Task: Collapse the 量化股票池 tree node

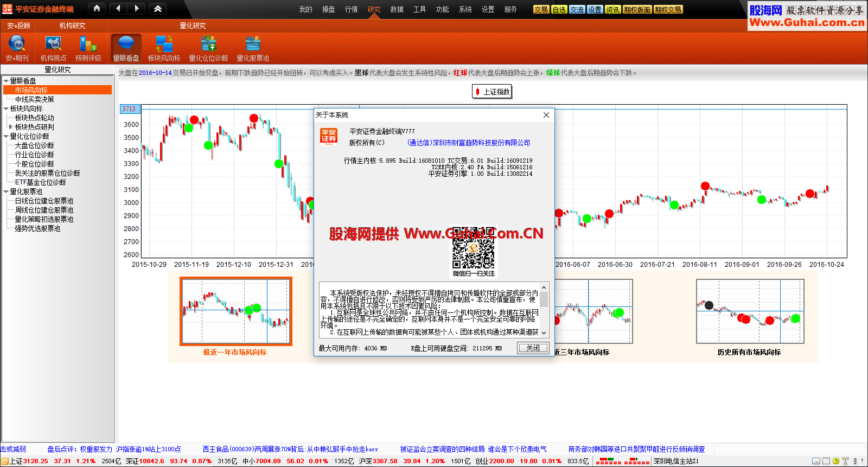Action: click(6, 191)
